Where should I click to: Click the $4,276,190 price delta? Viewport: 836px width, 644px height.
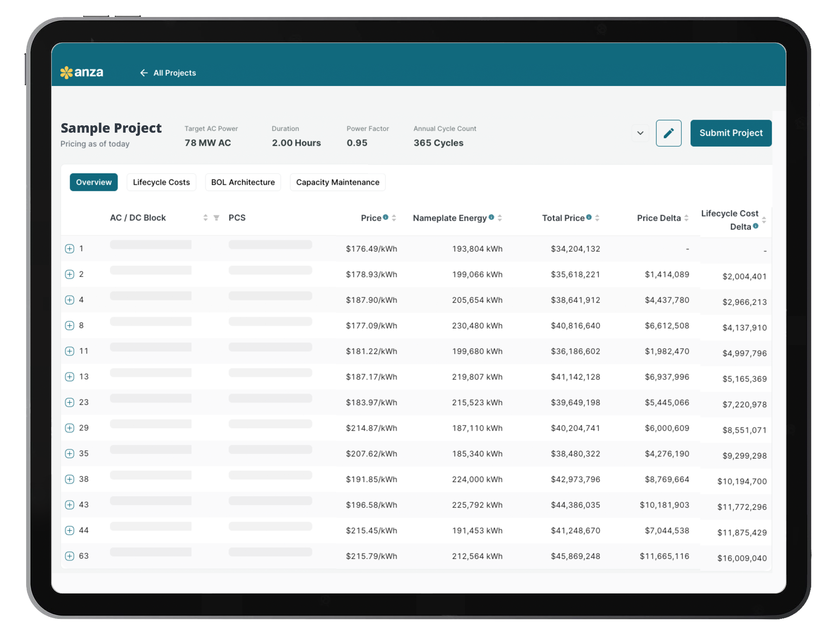coord(667,454)
